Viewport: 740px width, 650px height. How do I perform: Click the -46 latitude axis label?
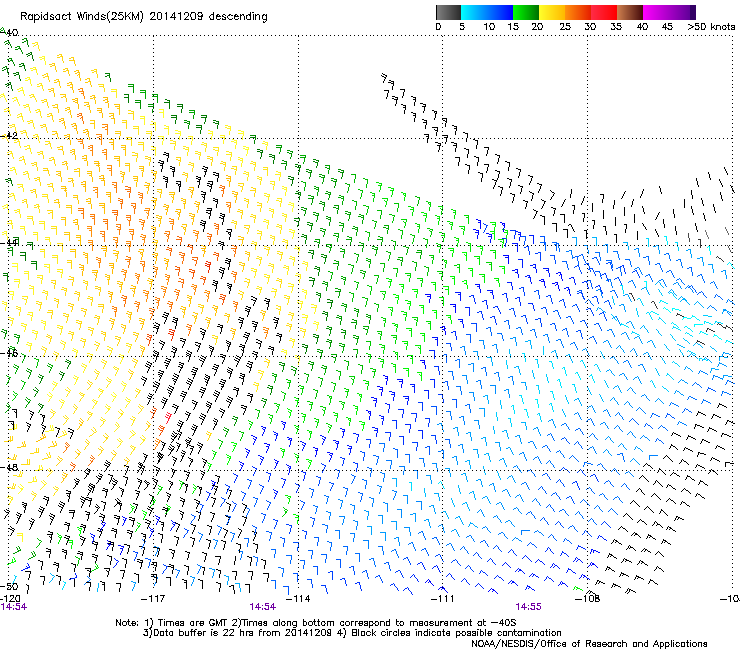[9, 353]
